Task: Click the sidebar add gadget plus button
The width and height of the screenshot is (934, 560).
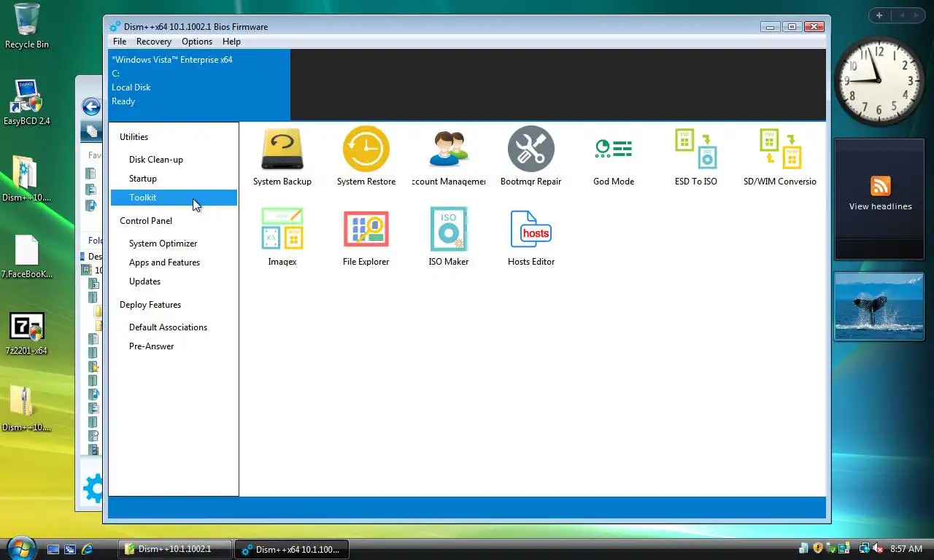Action: pos(879,15)
